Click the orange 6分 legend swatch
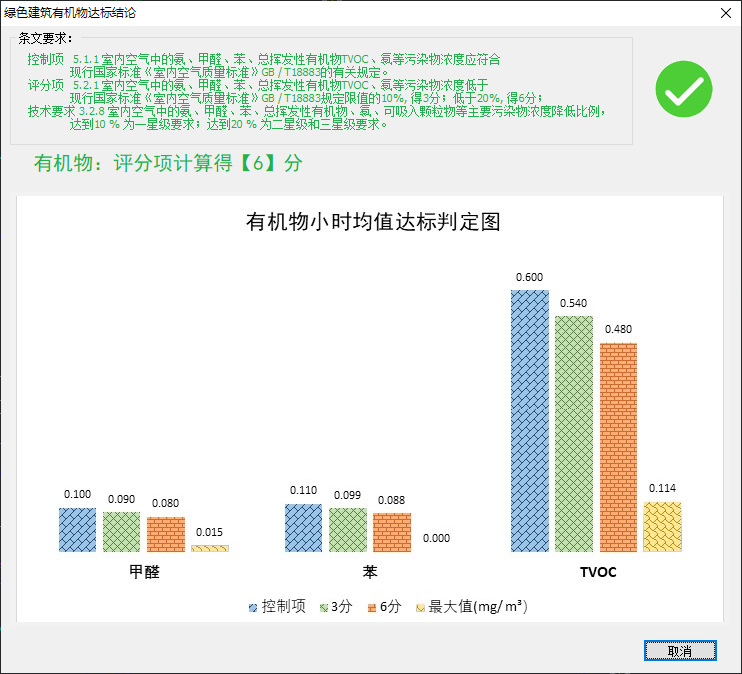 [x=371, y=607]
